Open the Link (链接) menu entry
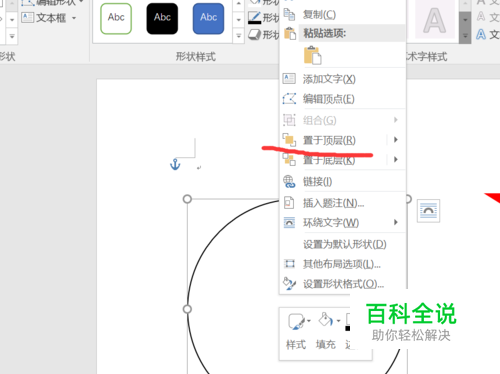 pos(343,182)
